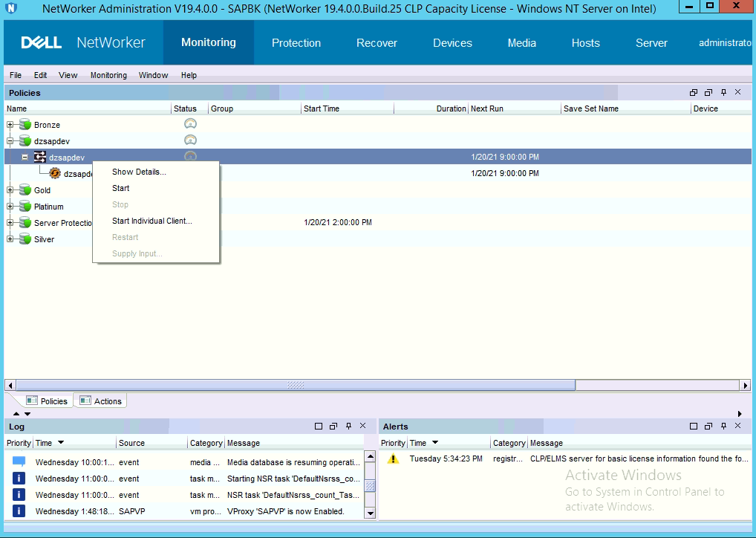Screen dimensions: 756x538
Task: Click the blue media event icon in Log
Action: [x=19, y=462]
